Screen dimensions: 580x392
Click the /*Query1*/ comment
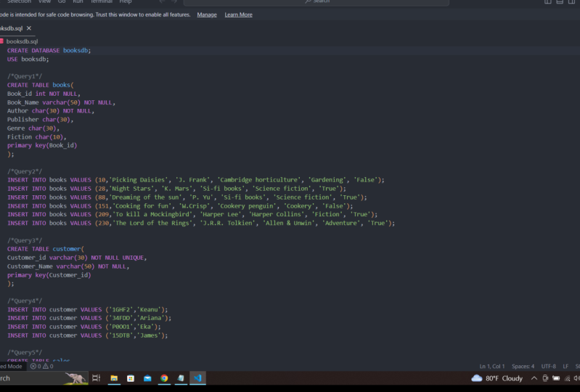click(25, 76)
